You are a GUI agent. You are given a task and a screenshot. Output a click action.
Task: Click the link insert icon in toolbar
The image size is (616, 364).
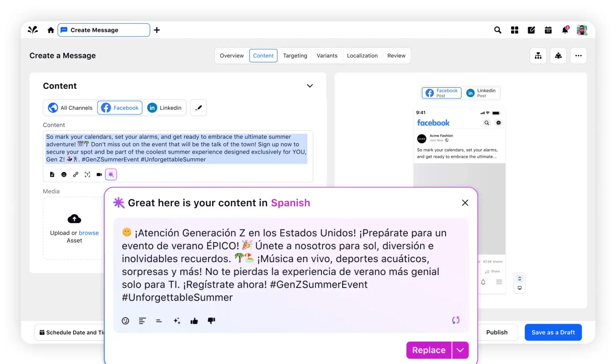pyautogui.click(x=75, y=174)
